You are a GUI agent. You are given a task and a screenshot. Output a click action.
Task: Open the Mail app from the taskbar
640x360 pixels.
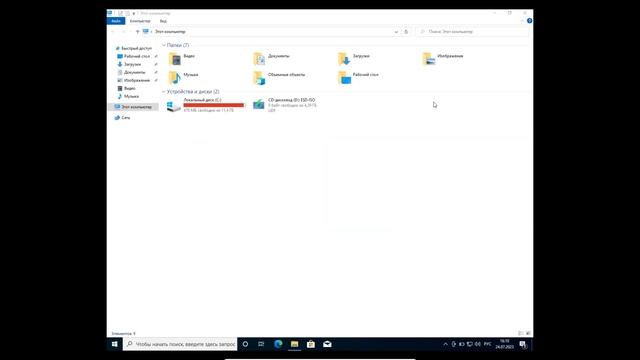click(327, 344)
